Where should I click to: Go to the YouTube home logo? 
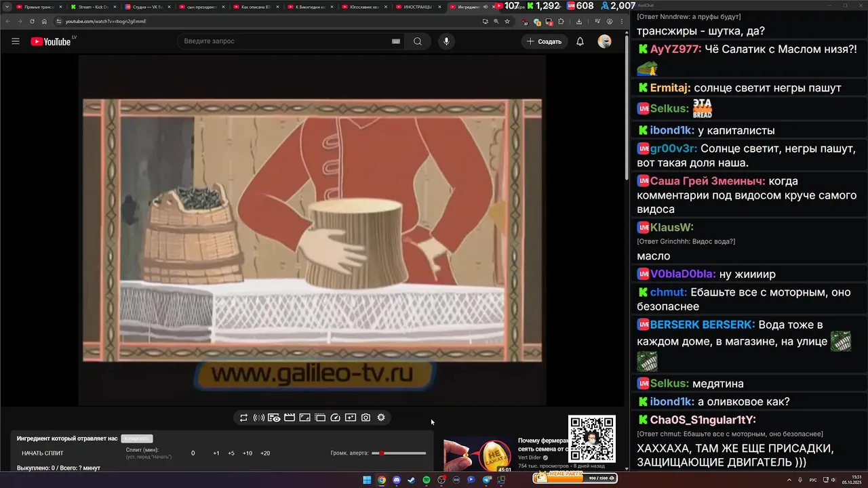[51, 41]
